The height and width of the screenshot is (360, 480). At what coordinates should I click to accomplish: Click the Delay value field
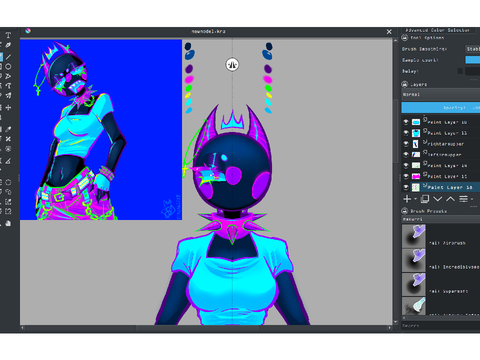tap(473, 71)
